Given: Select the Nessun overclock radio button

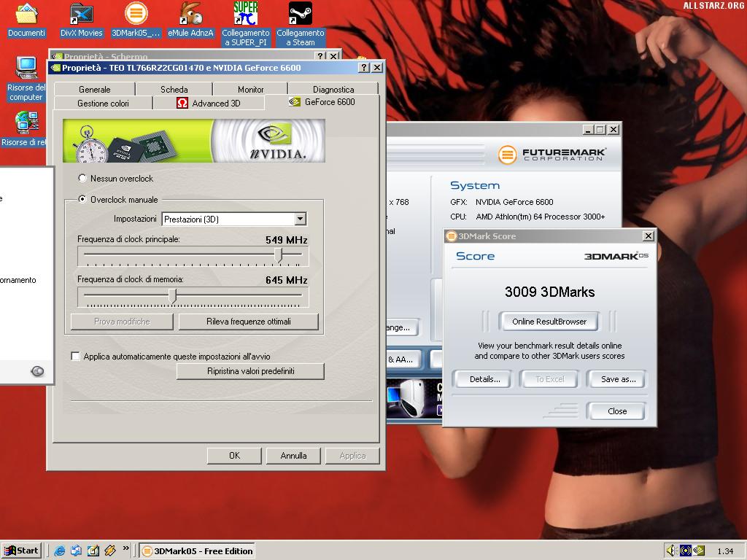Looking at the screenshot, I should (x=82, y=178).
